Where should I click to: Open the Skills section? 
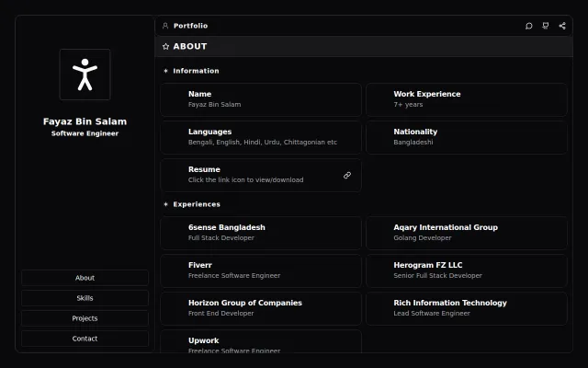85,298
